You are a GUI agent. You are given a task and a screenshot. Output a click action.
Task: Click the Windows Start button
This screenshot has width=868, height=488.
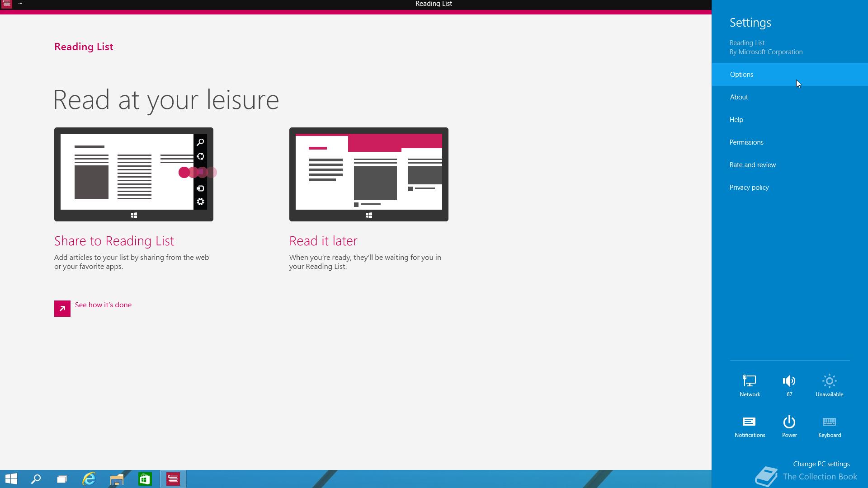[11, 479]
